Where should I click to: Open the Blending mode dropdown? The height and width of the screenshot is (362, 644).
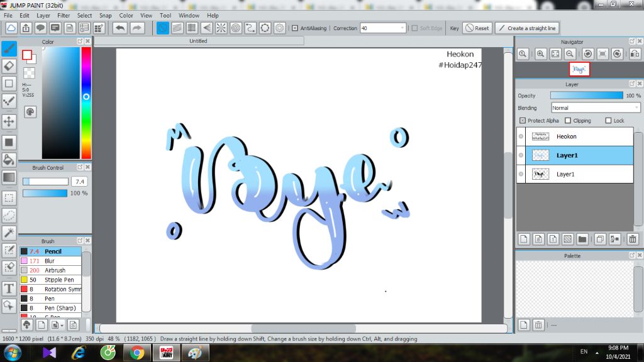[x=596, y=108]
